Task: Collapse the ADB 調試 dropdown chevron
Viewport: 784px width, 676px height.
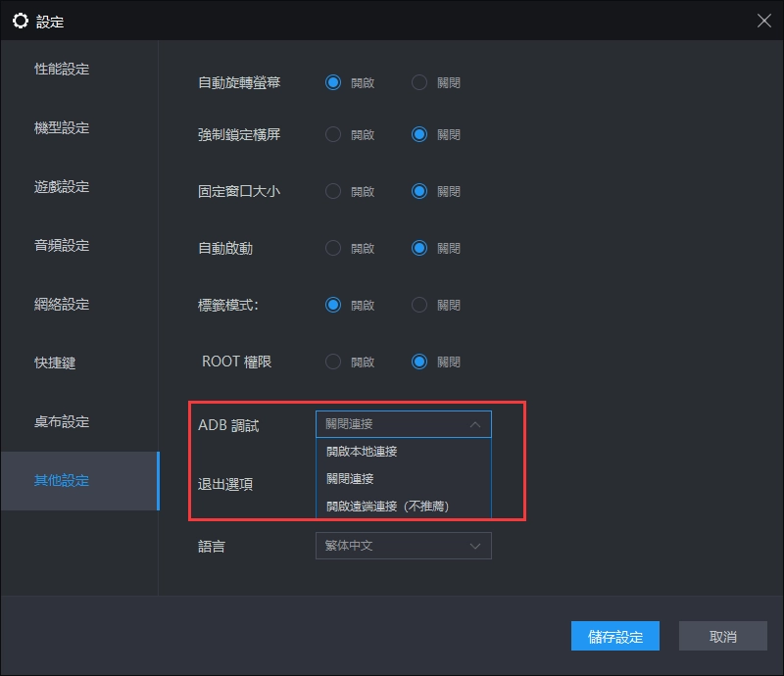Action: click(x=477, y=424)
